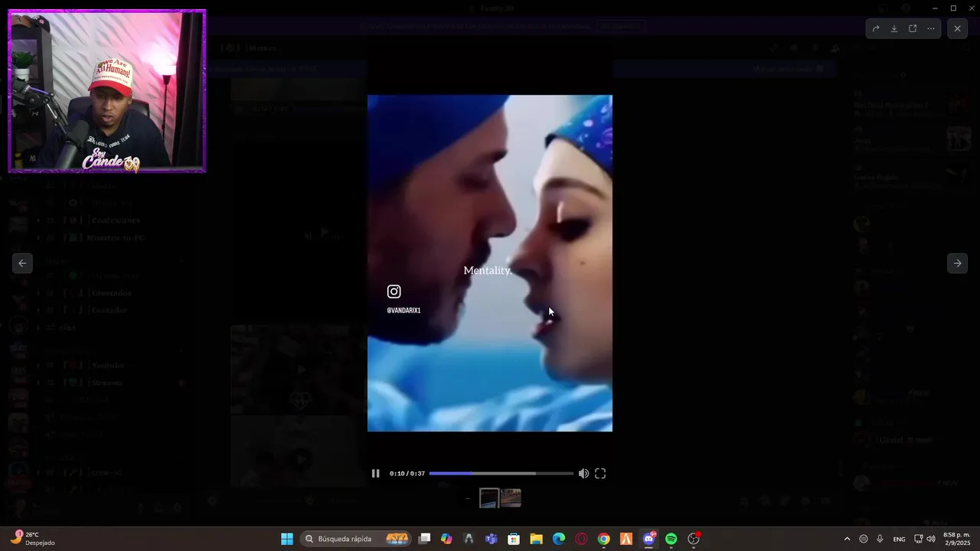Go to the next media item

pyautogui.click(x=957, y=263)
